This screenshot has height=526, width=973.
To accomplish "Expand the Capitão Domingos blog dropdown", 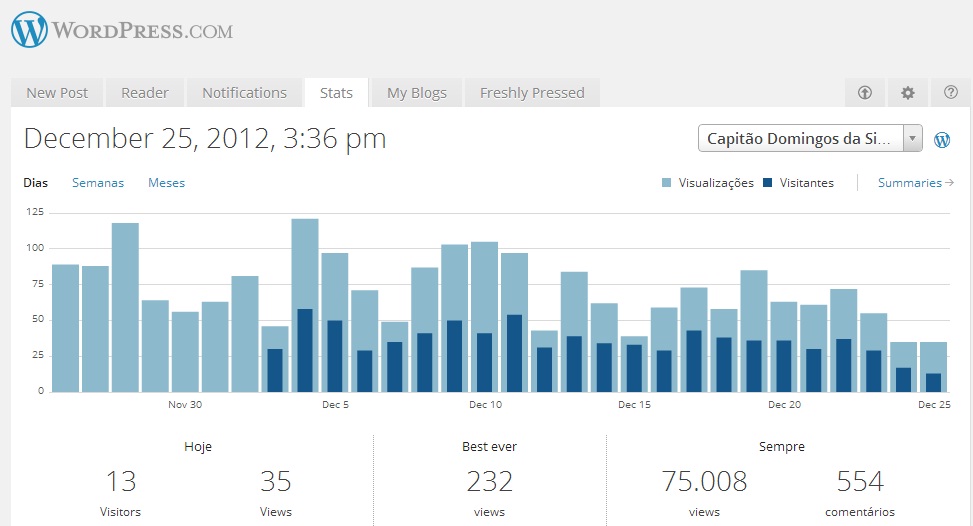I will click(x=912, y=139).
